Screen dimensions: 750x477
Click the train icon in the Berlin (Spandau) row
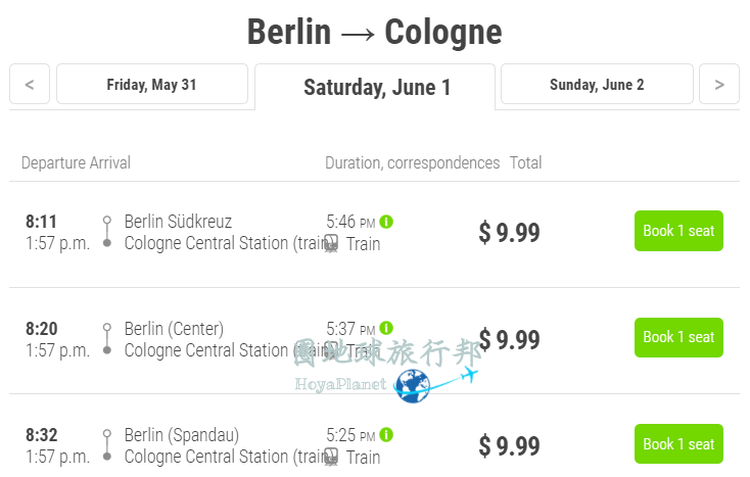click(x=331, y=457)
